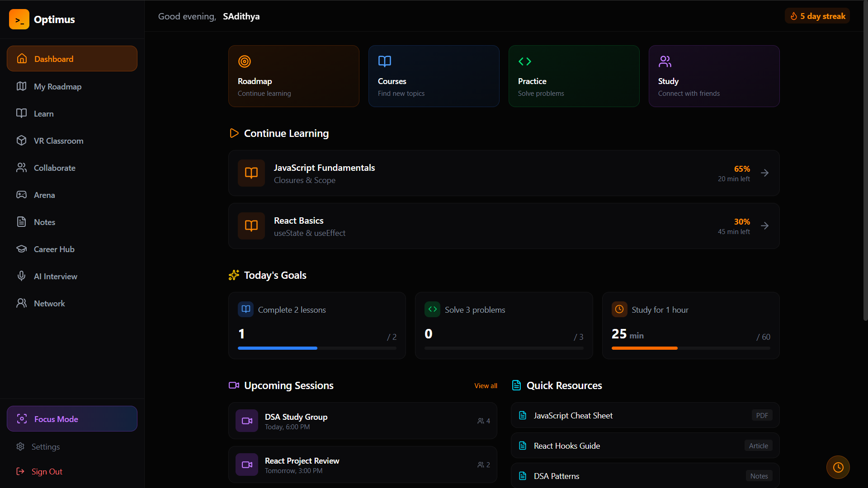The height and width of the screenshot is (488, 868).
Task: Open Career Hub graduation cap item
Action: click(x=54, y=249)
